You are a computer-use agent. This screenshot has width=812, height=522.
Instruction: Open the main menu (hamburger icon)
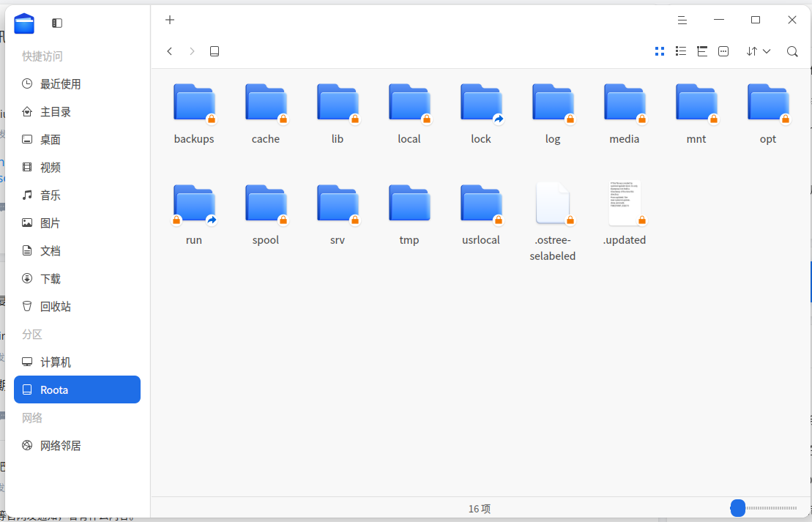(x=682, y=20)
